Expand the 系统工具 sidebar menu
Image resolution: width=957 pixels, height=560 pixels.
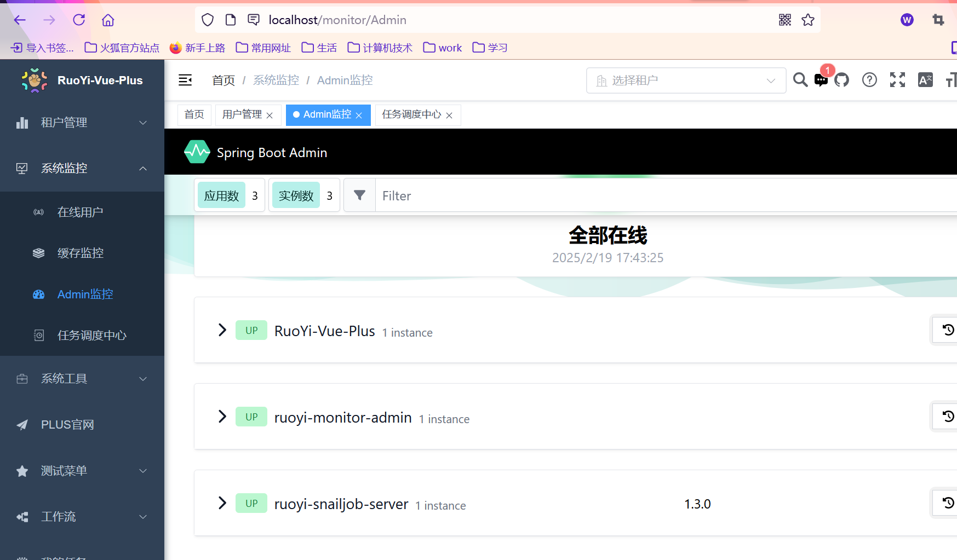[x=82, y=379]
